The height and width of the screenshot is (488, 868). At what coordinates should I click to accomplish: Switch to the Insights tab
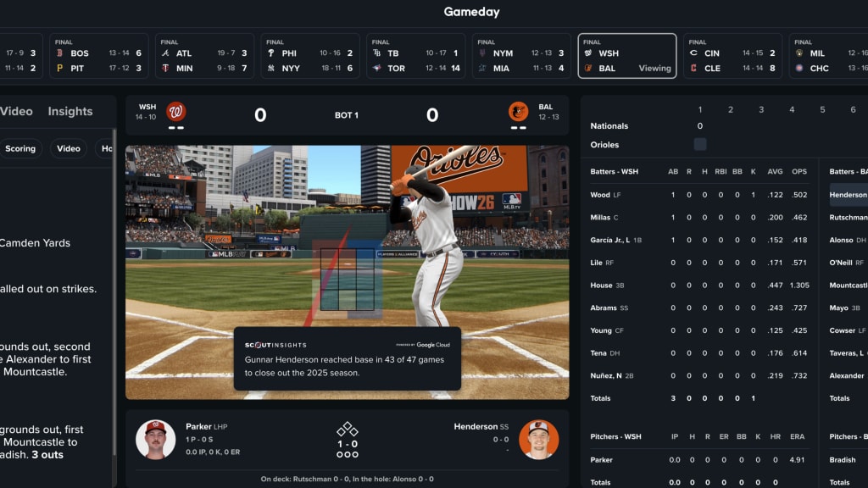[x=70, y=111]
